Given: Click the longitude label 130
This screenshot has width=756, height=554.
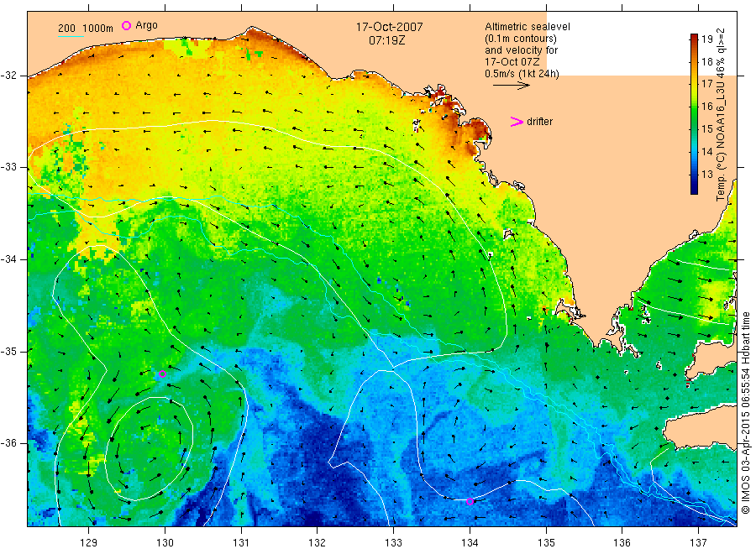Looking at the screenshot, I should tap(165, 543).
